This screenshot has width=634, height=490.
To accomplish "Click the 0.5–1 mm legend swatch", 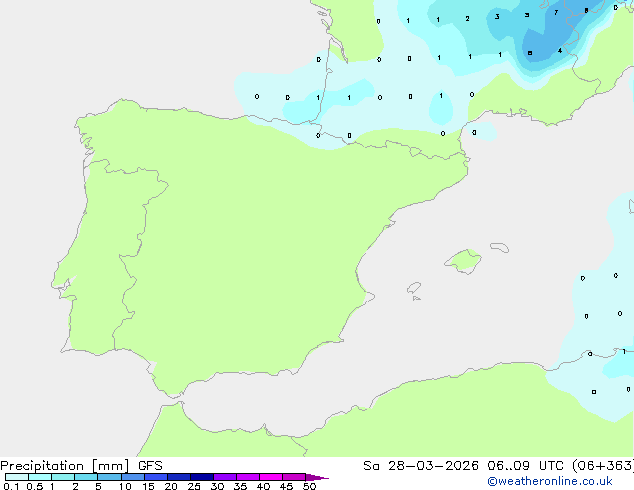I will [x=40, y=477].
